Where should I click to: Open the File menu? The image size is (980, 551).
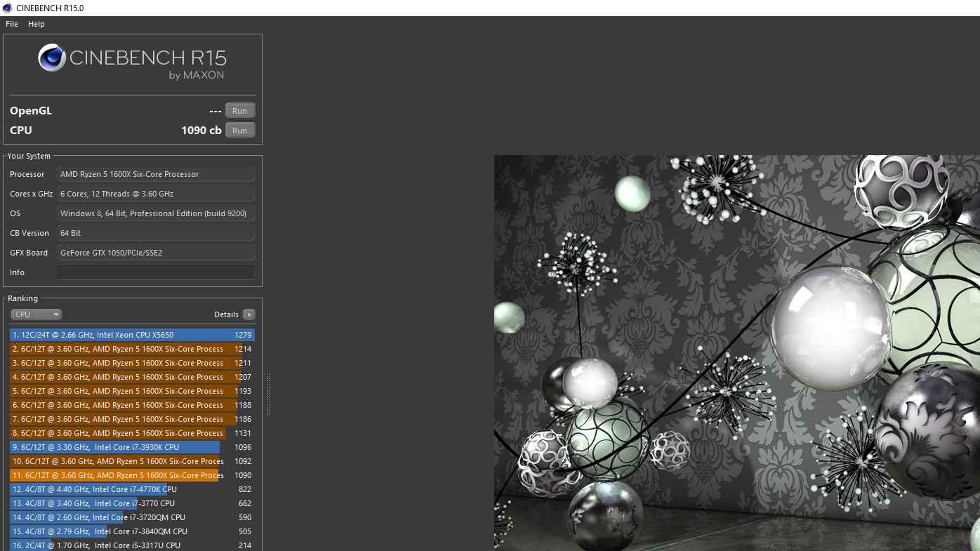pos(12,24)
